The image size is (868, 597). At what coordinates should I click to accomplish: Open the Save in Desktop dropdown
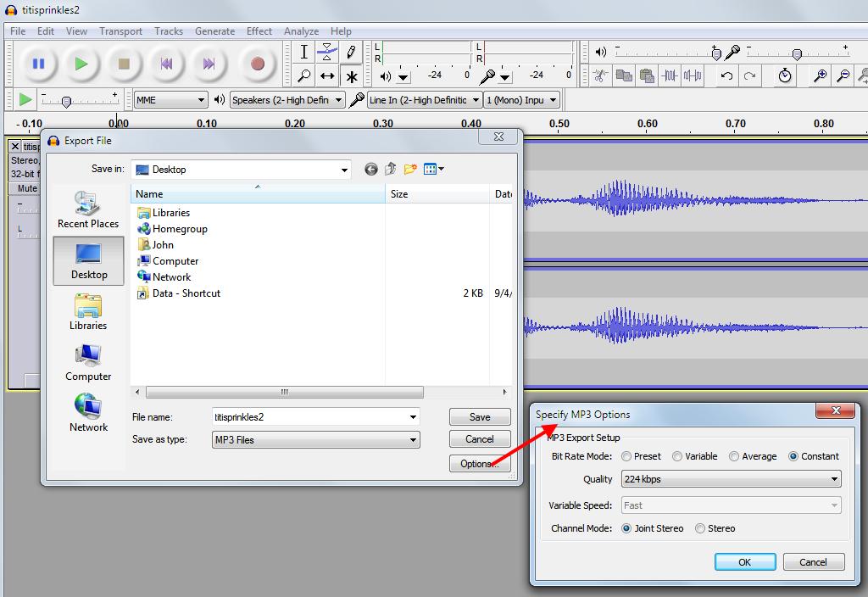(x=241, y=170)
